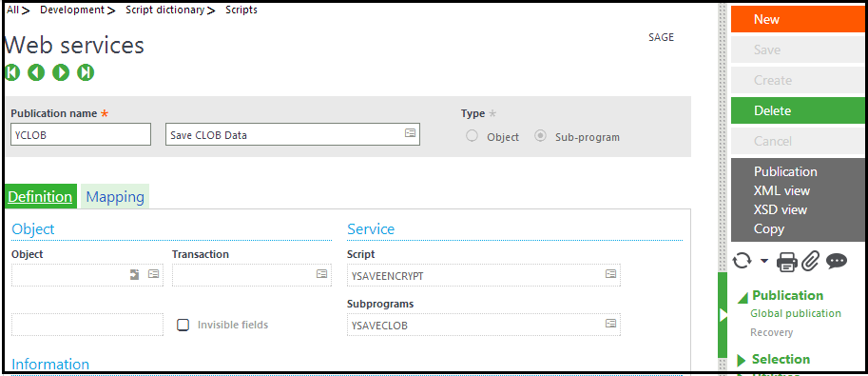Viewport: 868px width, 376px height.
Task: Select the Object type radio button
Action: click(472, 136)
